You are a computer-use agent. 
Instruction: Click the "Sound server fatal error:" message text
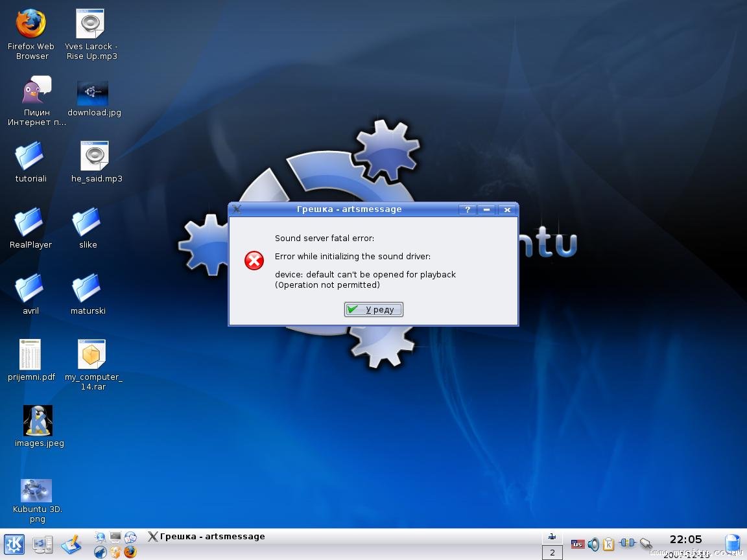click(324, 238)
